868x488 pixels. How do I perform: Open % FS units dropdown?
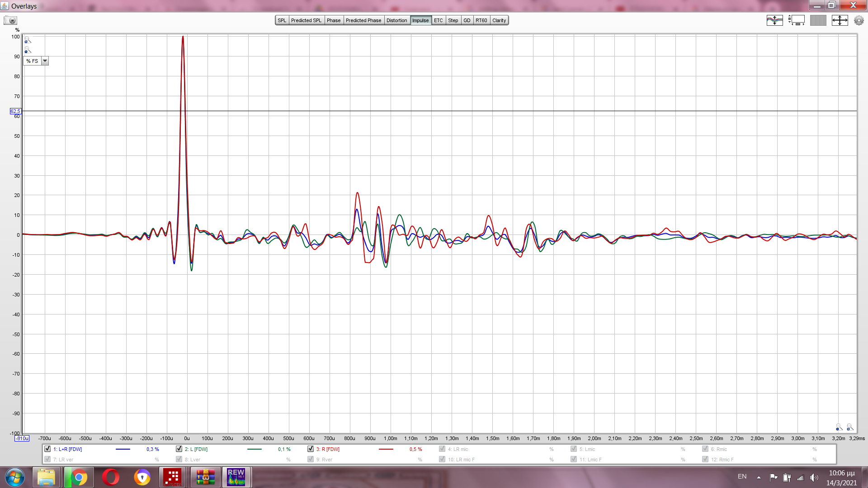pos(36,61)
